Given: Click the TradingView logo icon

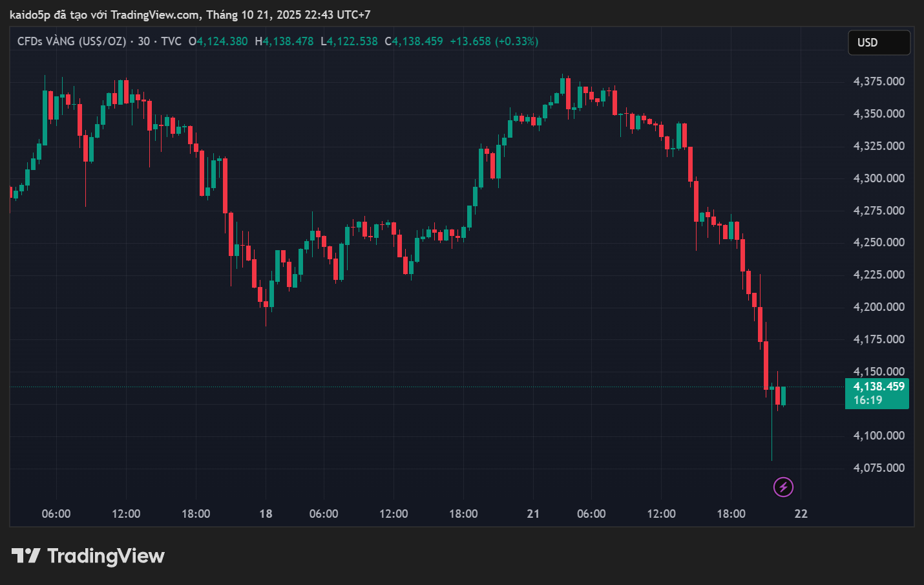Looking at the screenshot, I should 26,556.
